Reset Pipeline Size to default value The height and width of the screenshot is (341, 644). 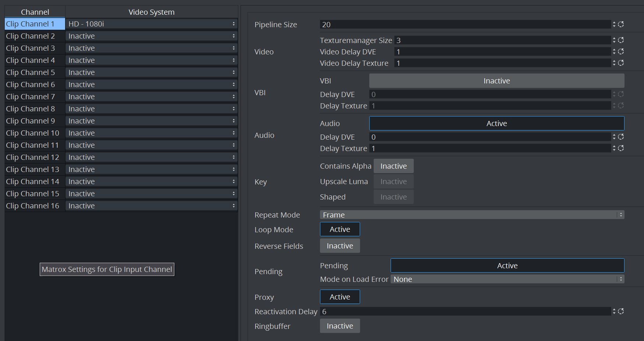tap(621, 24)
